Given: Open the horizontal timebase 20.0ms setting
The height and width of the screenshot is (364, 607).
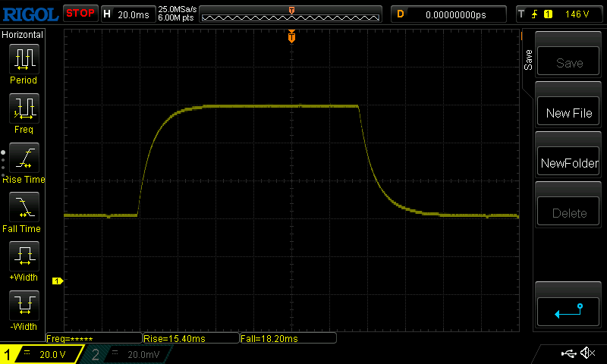Looking at the screenshot, I should click(x=126, y=14).
